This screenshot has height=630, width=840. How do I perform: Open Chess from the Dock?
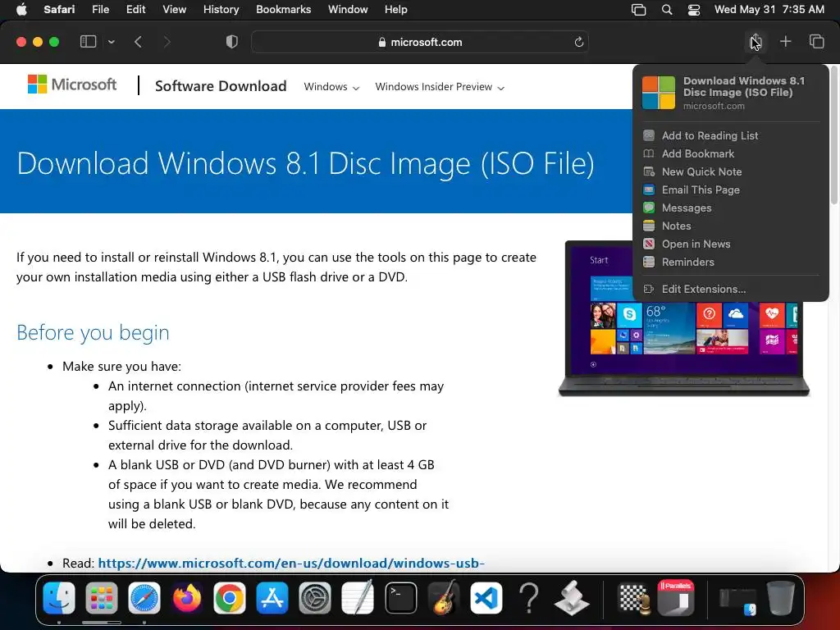[x=633, y=598]
